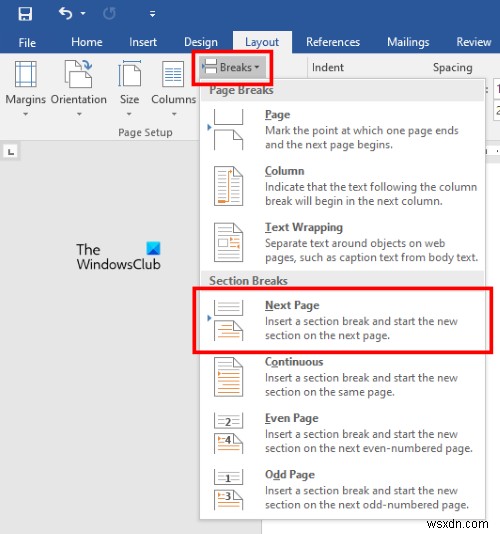500x534 pixels.
Task: Switch to the Home tab
Action: [87, 42]
